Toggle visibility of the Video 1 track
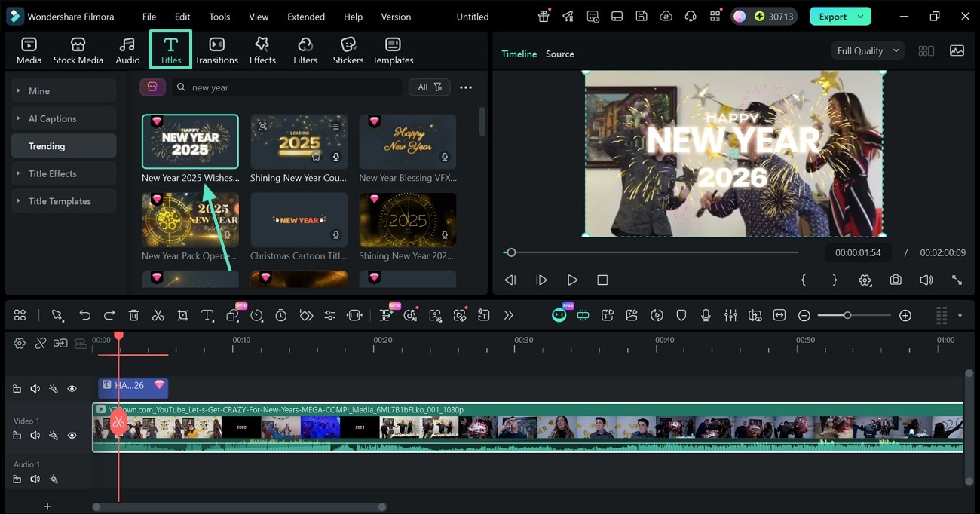 [x=72, y=436]
